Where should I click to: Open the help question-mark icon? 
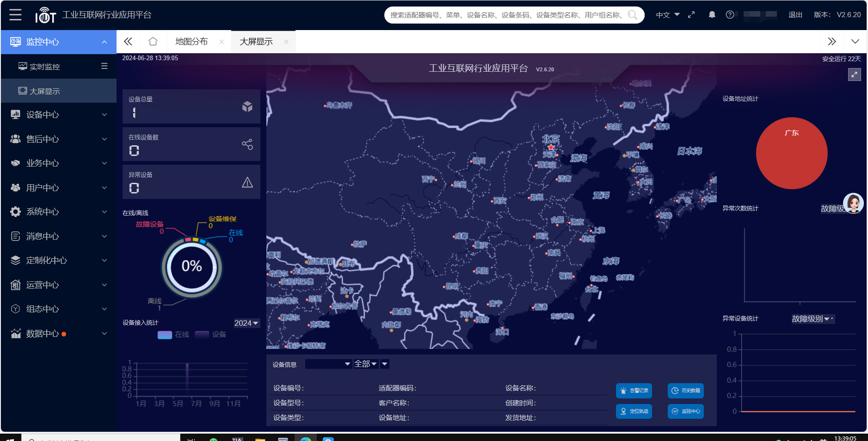coord(730,15)
